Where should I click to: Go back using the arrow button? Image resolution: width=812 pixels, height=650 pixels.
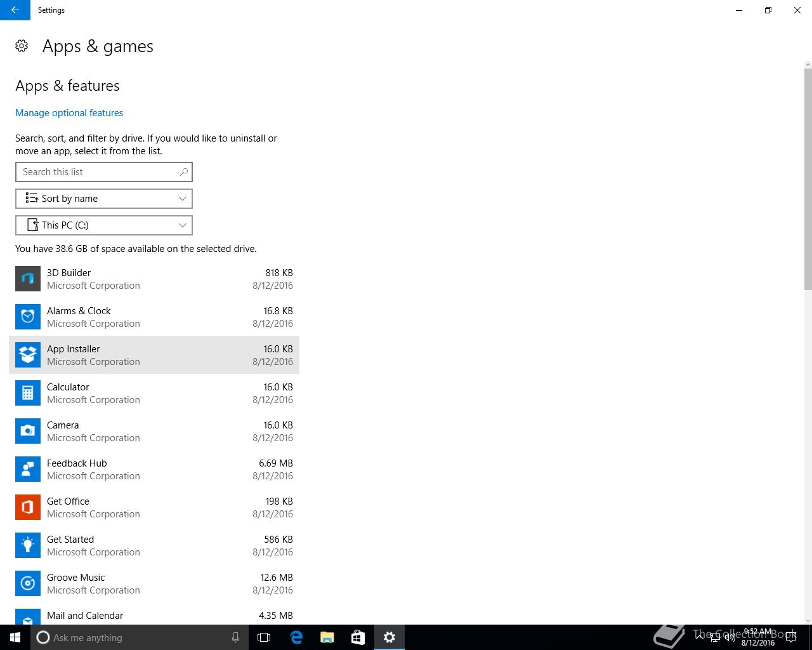[x=15, y=10]
